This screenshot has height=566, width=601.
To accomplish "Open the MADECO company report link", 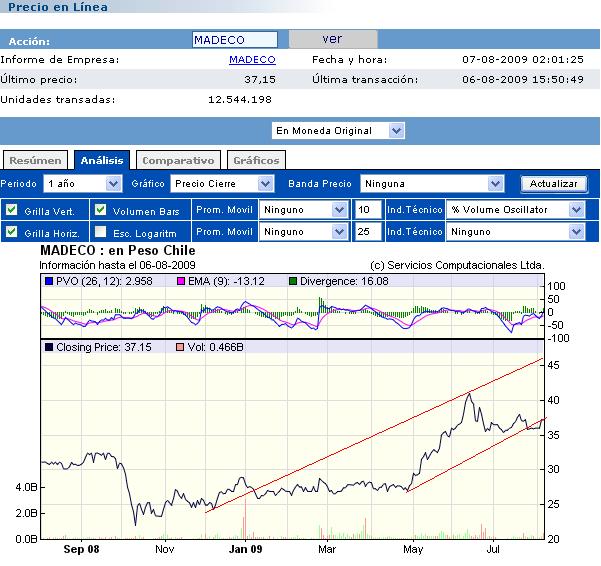I will click(x=252, y=59).
